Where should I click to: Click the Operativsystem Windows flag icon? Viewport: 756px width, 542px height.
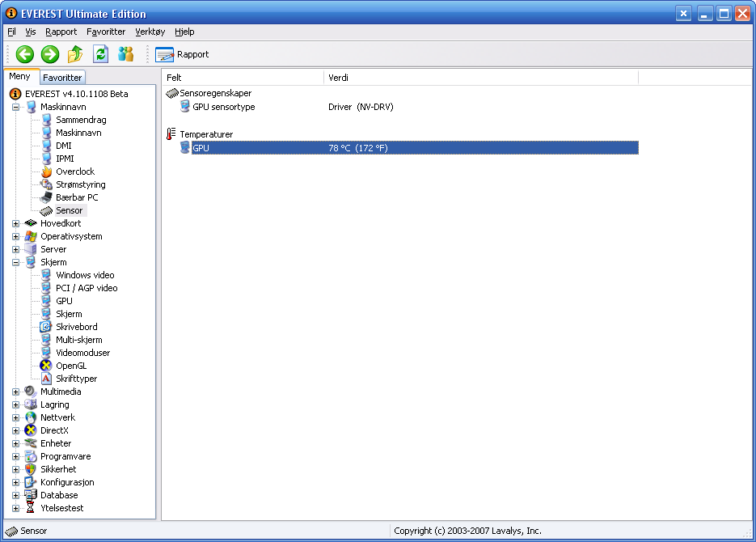pos(31,236)
